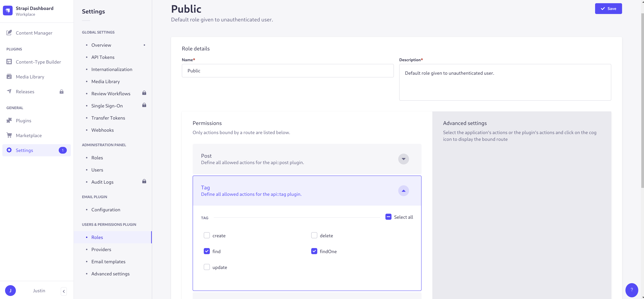Click the Releases sidebar icon
This screenshot has width=644, height=299.
pos(9,92)
